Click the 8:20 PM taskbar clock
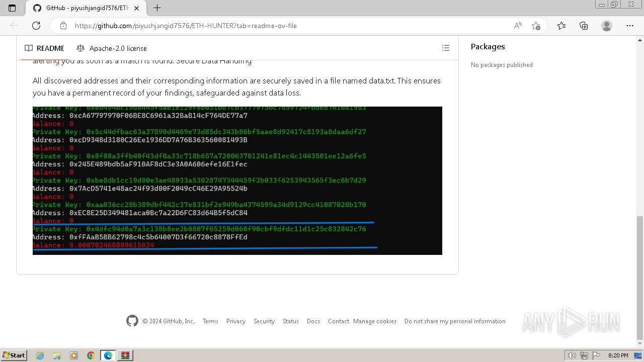Screen dimensions: 644x362 coord(618,355)
